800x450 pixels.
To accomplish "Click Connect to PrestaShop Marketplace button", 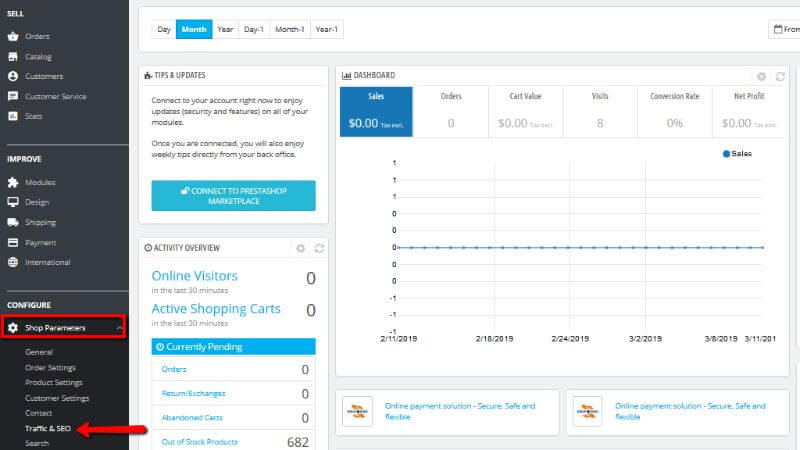I will pos(234,195).
